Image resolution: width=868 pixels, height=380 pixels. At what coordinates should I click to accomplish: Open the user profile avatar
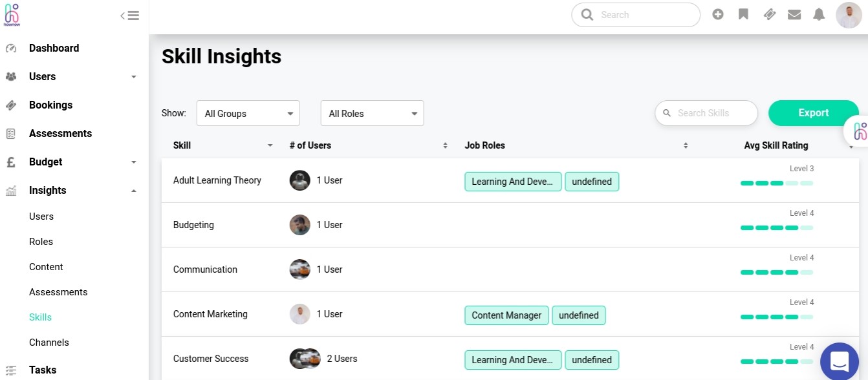tap(848, 15)
